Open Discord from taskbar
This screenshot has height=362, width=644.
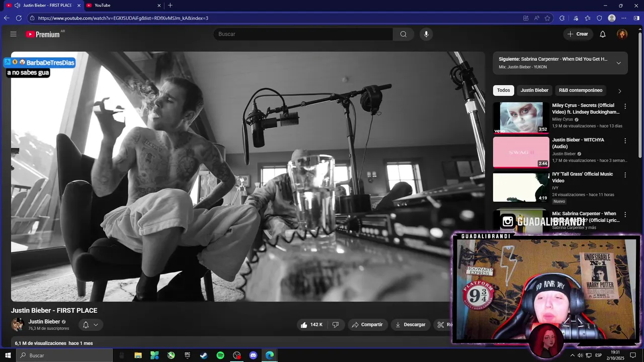253,355
